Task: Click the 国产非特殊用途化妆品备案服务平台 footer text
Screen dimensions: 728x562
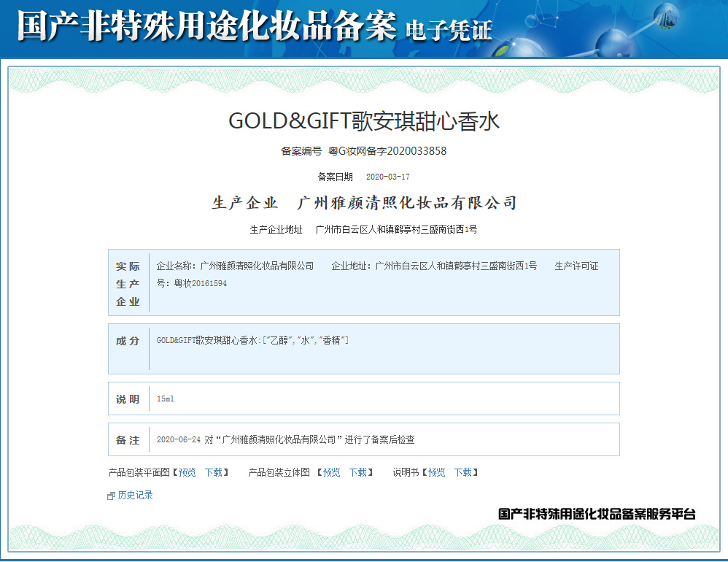Action: pos(597,514)
